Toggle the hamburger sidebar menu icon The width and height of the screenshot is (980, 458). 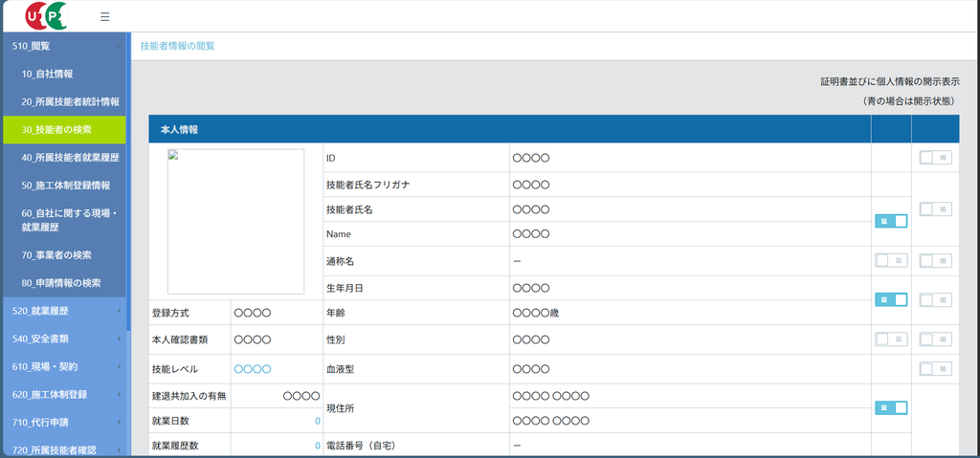(105, 16)
